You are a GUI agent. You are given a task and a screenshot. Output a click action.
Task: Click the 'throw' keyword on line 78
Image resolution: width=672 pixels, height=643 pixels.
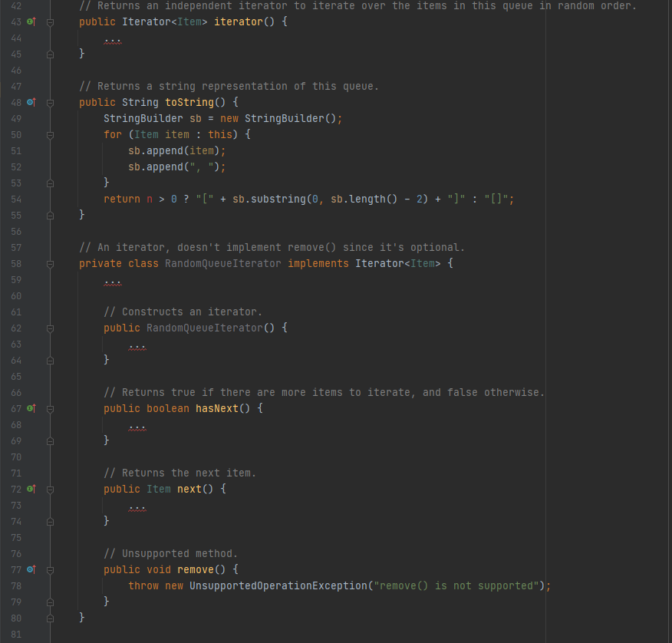pyautogui.click(x=143, y=586)
